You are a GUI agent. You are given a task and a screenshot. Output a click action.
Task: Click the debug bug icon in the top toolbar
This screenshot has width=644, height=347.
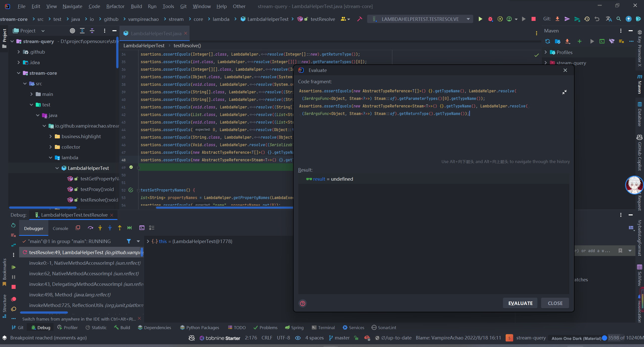pos(490,19)
